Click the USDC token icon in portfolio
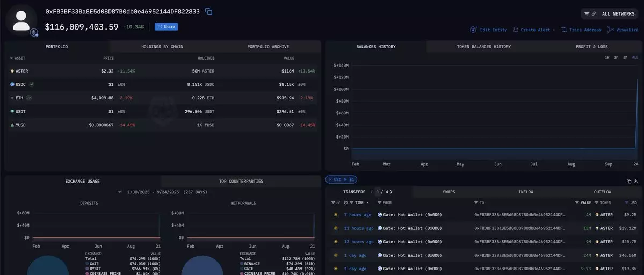644x275 pixels. click(x=12, y=84)
